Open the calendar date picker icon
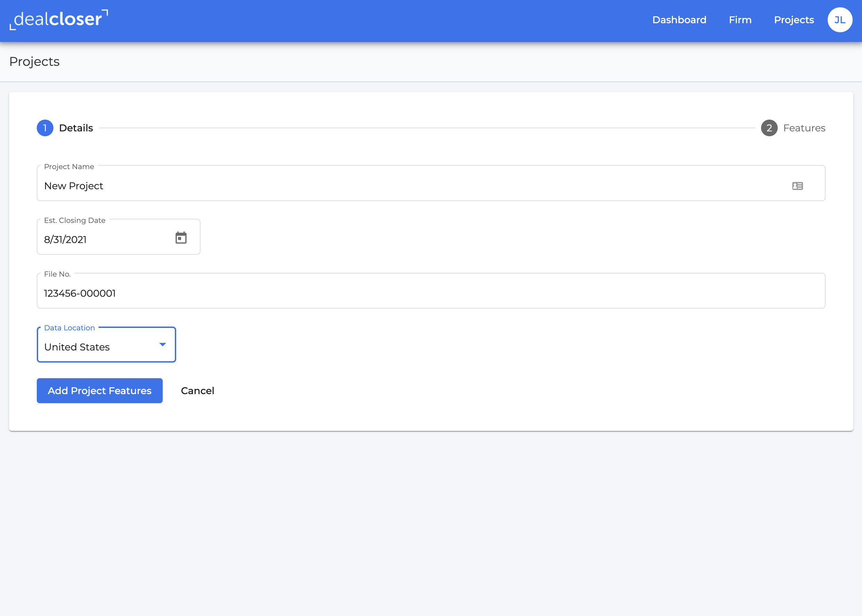The image size is (862, 616). tap(181, 238)
